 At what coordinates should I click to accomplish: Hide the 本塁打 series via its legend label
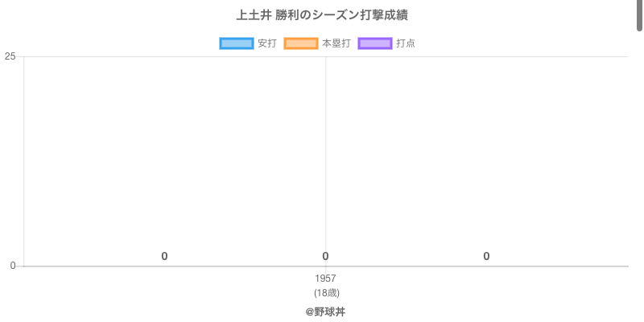point(336,43)
